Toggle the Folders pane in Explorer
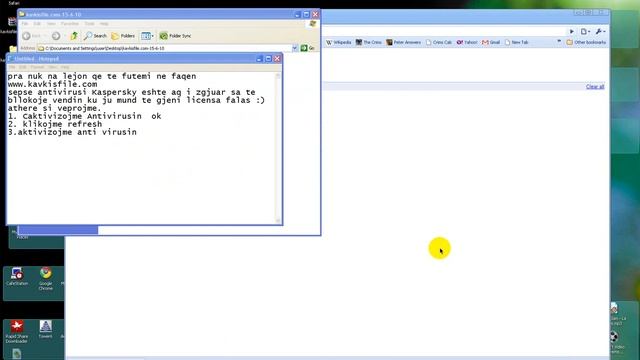 [x=123, y=36]
